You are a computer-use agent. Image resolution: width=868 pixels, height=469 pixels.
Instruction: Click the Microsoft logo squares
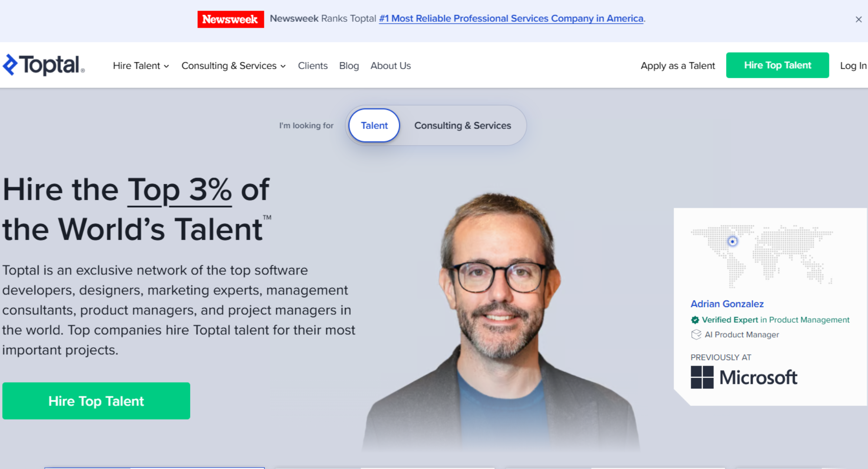point(702,377)
